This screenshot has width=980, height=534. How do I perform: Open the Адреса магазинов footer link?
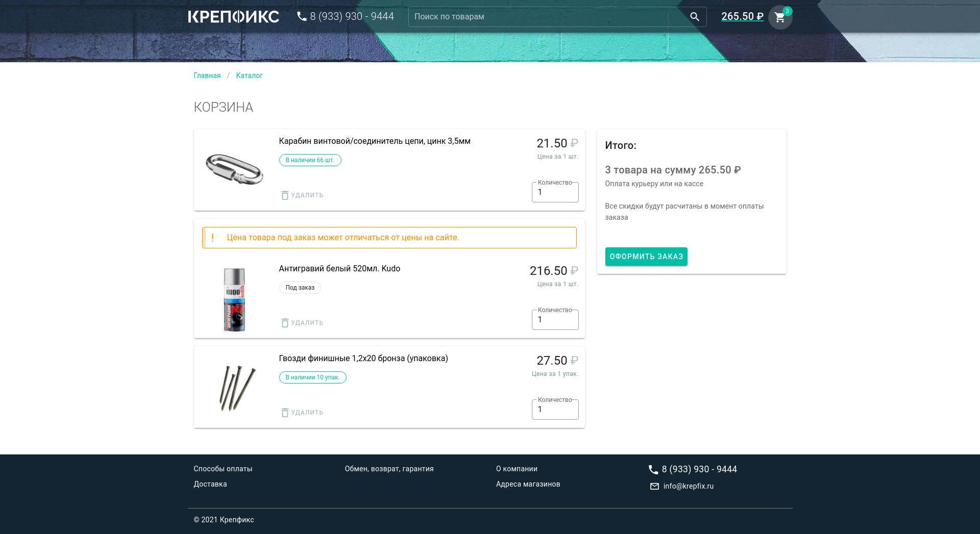point(528,484)
